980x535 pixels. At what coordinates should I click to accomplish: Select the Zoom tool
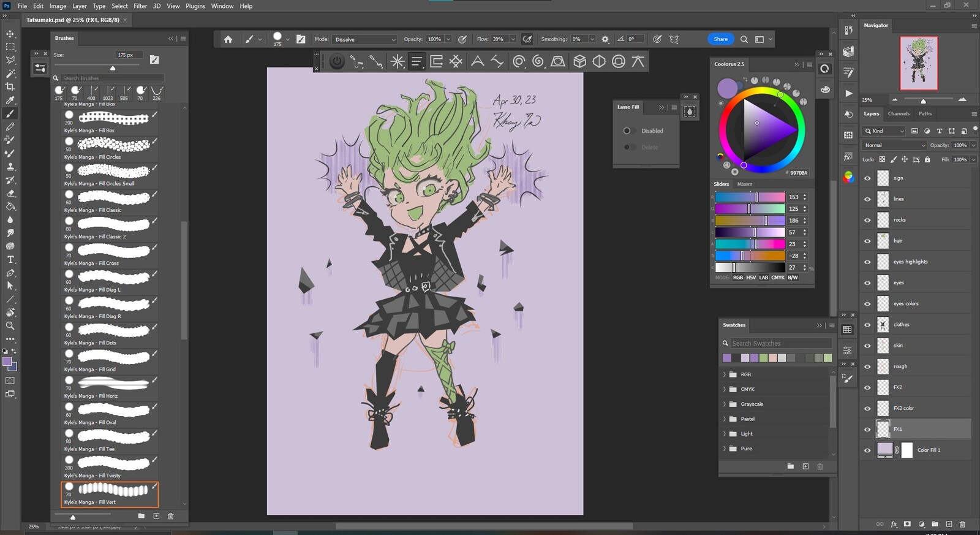(x=10, y=325)
